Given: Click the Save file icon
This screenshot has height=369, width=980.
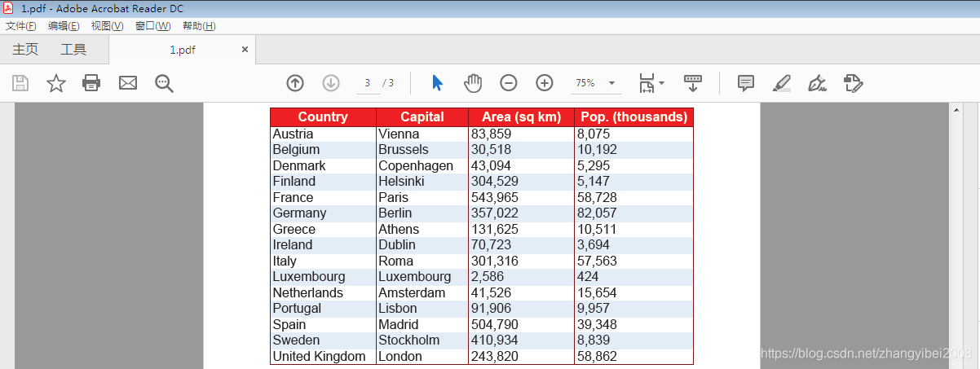Looking at the screenshot, I should point(20,83).
